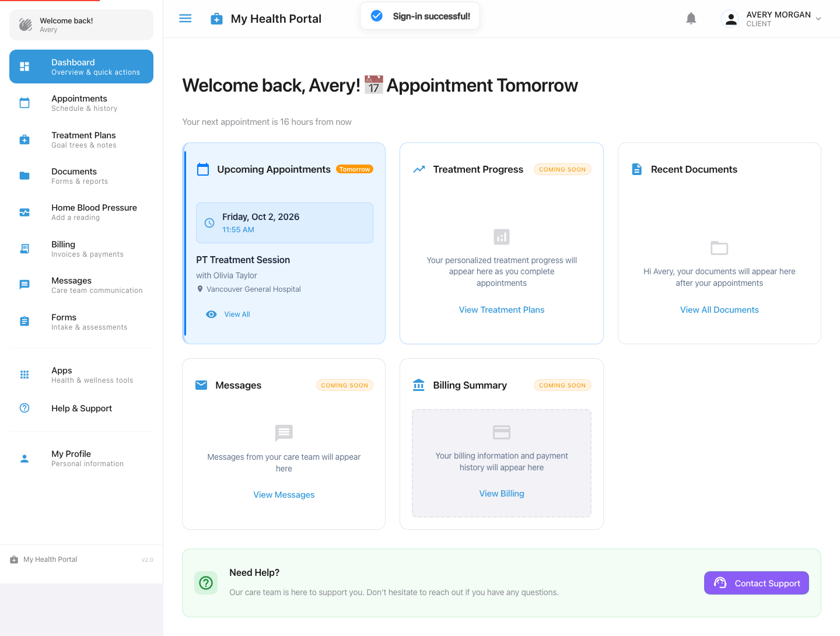The image size is (840, 636).
Task: Click the orange Tomorrow badge
Action: (x=355, y=169)
